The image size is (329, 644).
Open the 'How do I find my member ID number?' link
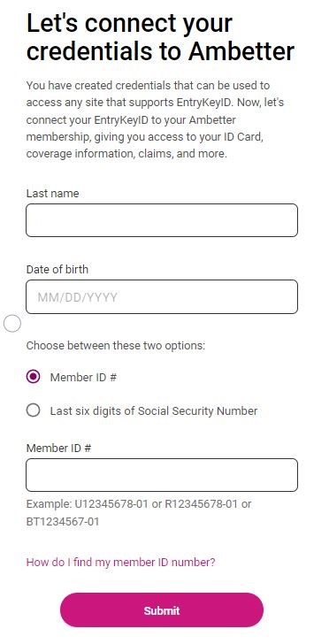click(x=120, y=562)
